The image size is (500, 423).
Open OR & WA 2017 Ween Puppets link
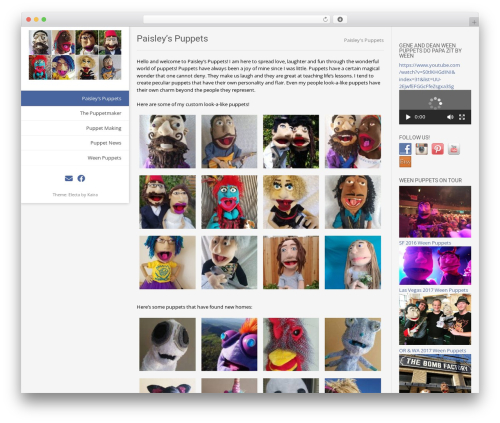click(432, 351)
